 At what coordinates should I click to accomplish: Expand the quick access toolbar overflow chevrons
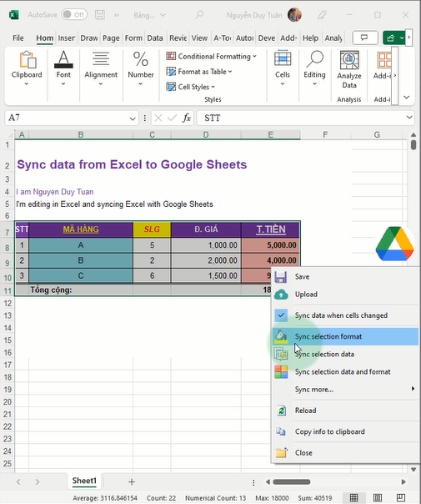(x=116, y=15)
